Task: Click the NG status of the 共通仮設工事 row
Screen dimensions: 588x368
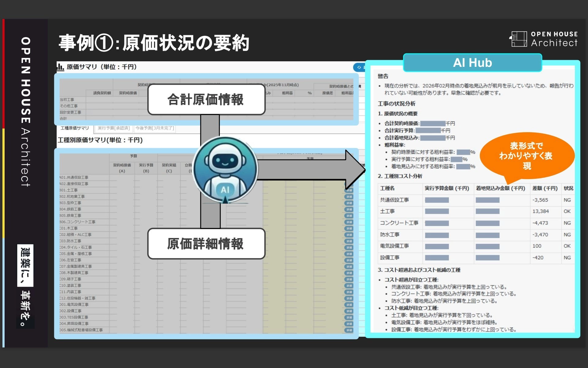Action: point(567,200)
